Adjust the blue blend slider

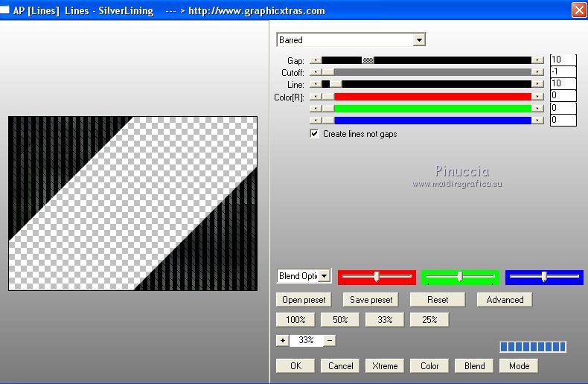[544, 277]
